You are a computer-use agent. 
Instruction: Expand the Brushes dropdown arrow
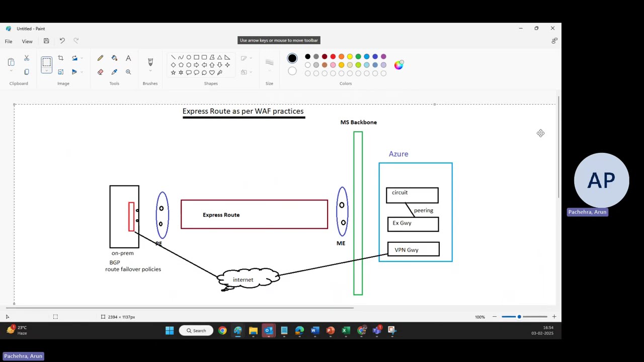150,72
